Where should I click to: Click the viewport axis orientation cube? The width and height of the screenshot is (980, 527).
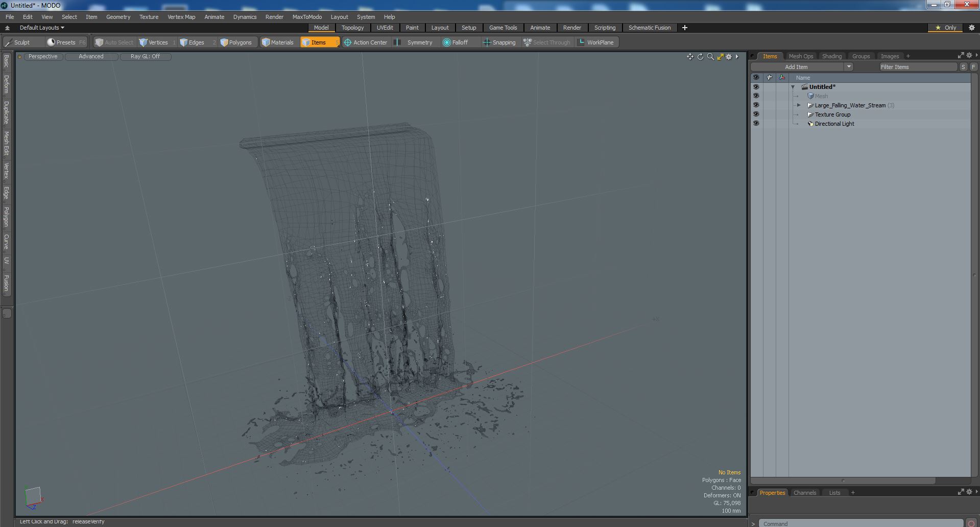(33, 497)
